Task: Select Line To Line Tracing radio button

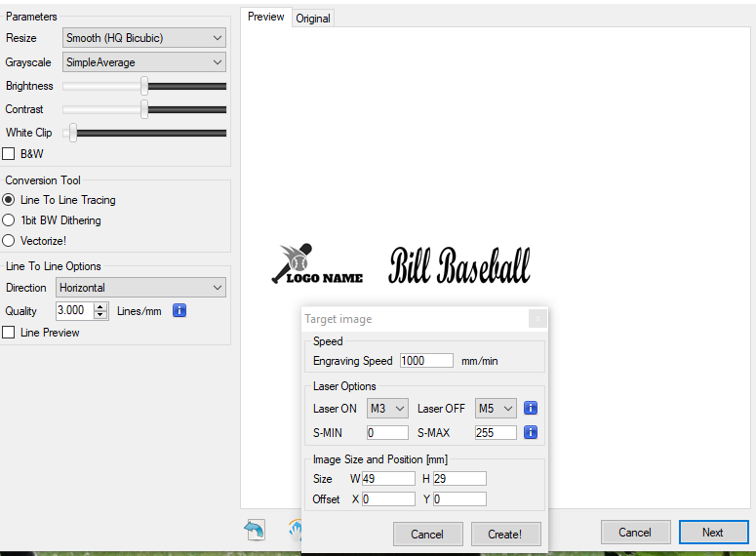Action: click(9, 200)
